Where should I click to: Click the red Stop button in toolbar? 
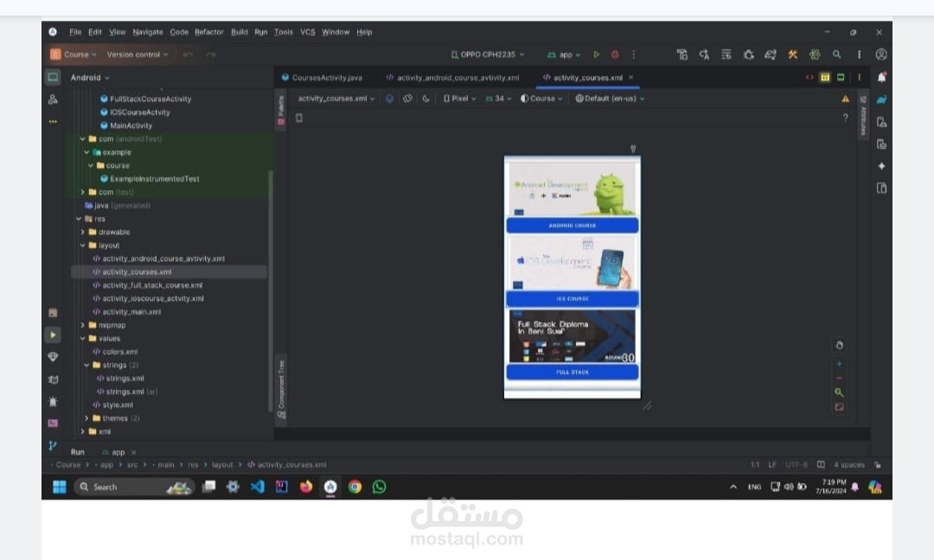click(x=615, y=54)
